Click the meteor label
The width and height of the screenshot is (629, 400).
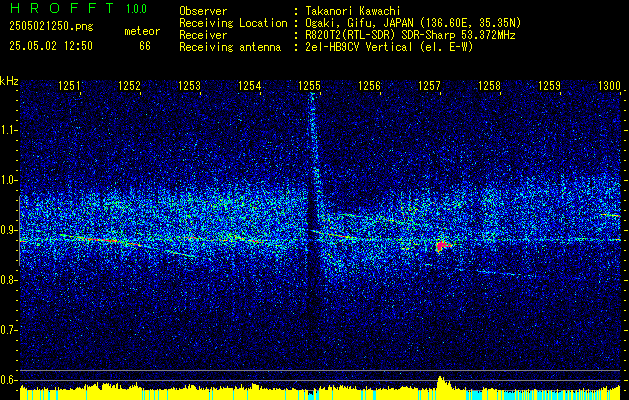[x=142, y=31]
